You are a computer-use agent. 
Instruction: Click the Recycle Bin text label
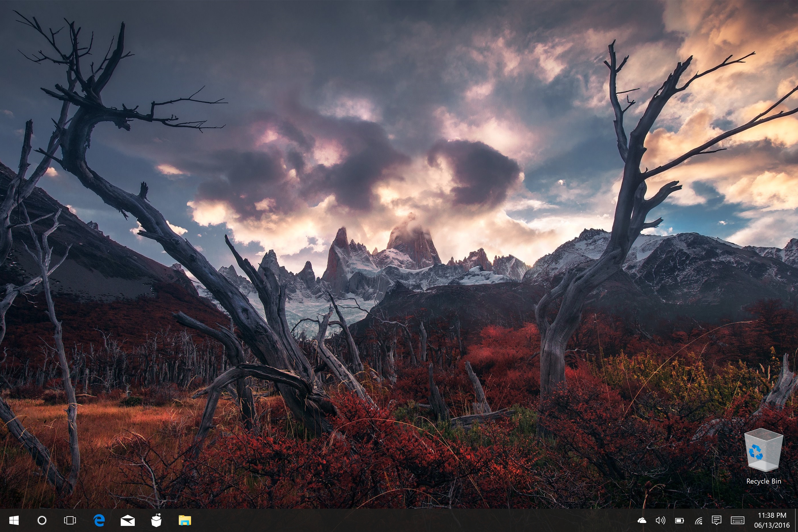click(763, 481)
